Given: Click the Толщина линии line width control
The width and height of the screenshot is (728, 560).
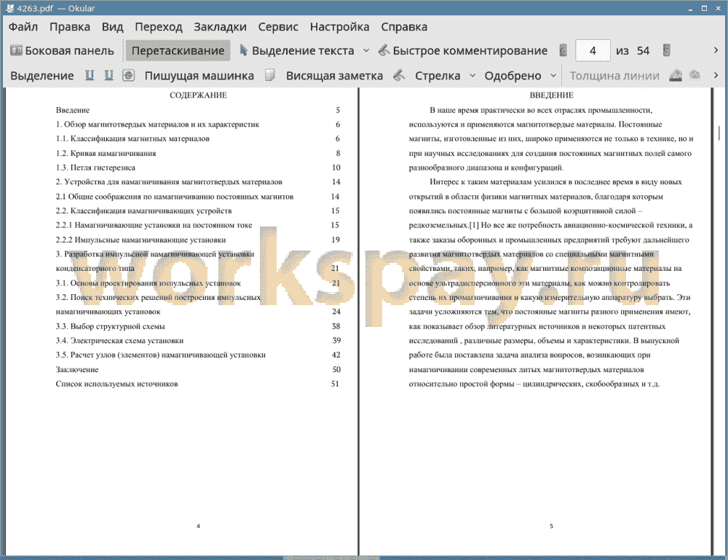Looking at the screenshot, I should 614,76.
